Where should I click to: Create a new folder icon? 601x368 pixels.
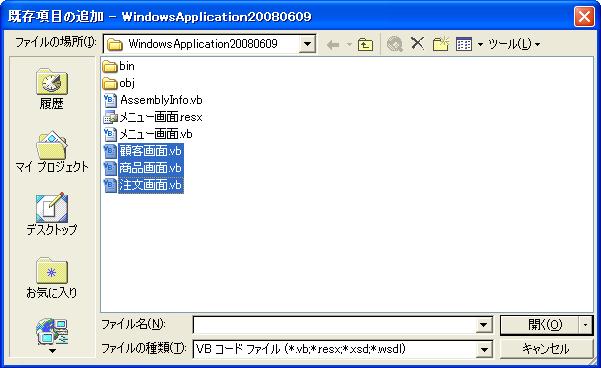coord(441,44)
